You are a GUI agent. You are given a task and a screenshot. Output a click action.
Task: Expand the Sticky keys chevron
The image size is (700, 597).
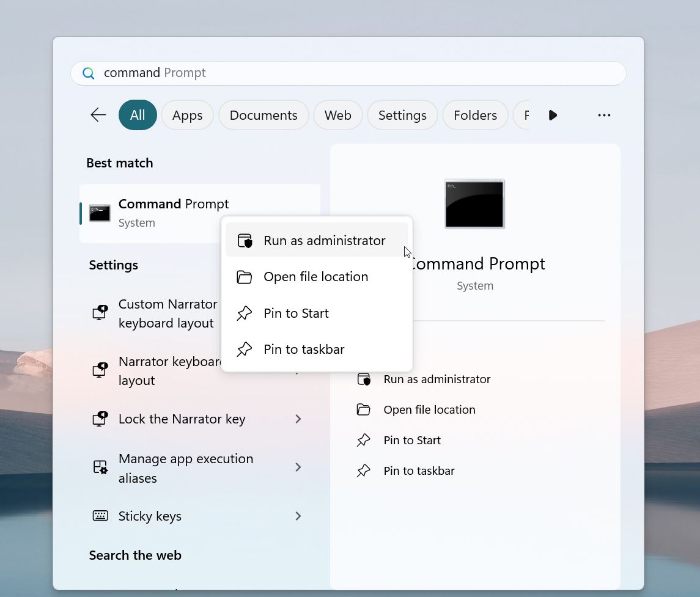click(x=298, y=516)
